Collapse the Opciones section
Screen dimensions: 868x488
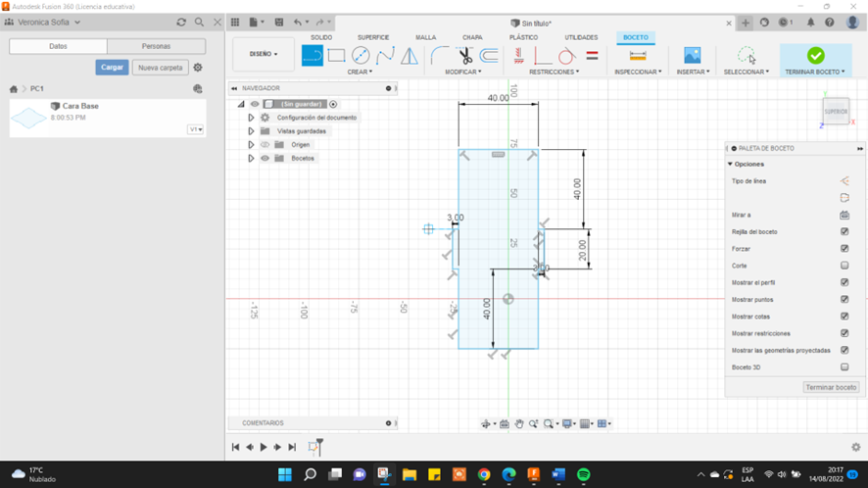pyautogui.click(x=730, y=164)
